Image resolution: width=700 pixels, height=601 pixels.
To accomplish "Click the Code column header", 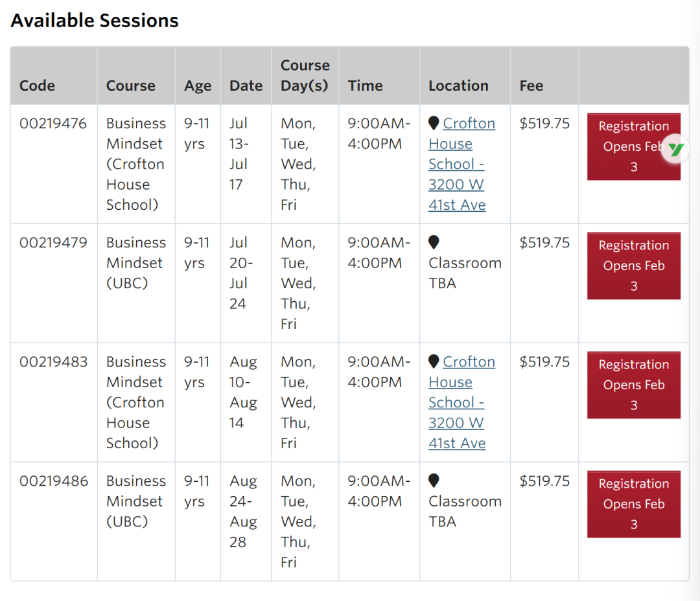I will 37,85.
